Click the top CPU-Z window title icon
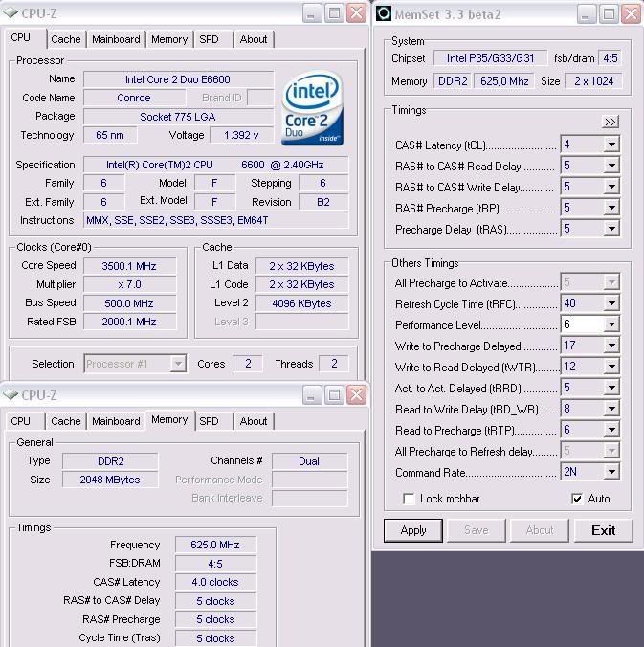 tap(11, 13)
